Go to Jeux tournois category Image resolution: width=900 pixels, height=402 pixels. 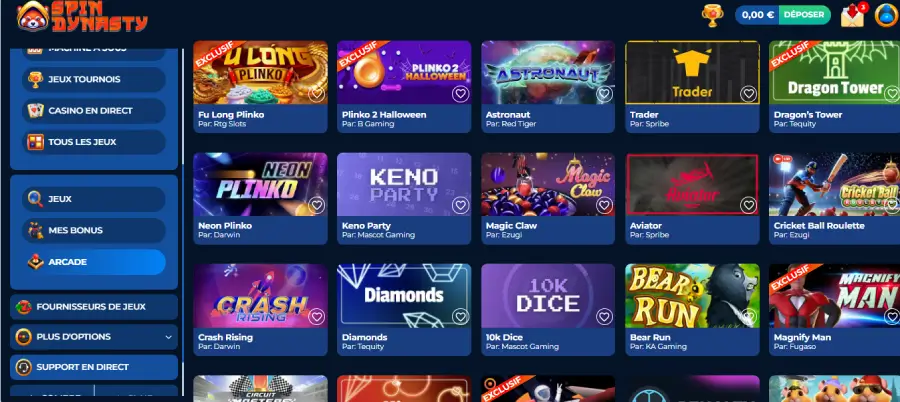[94, 79]
